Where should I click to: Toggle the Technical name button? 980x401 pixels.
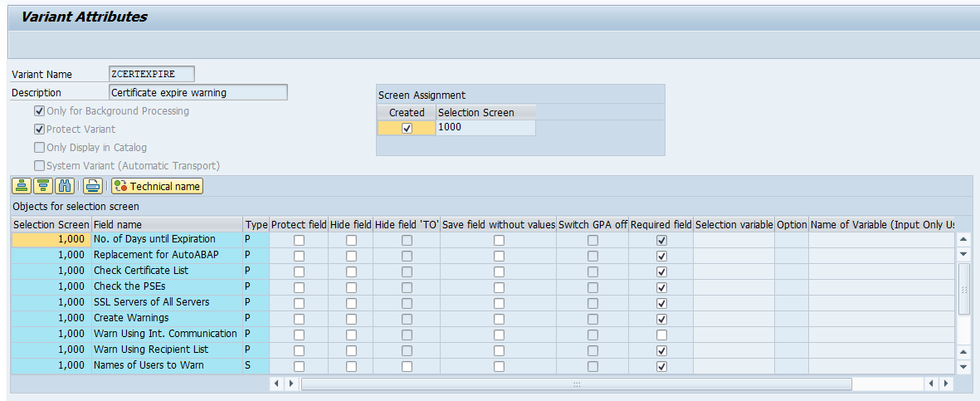[x=157, y=186]
